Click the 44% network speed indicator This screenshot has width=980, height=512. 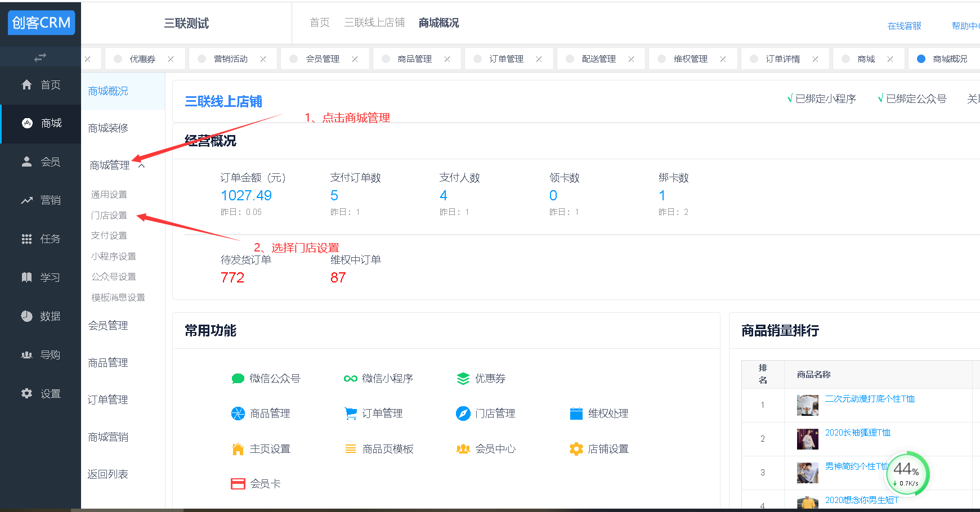coord(907,474)
